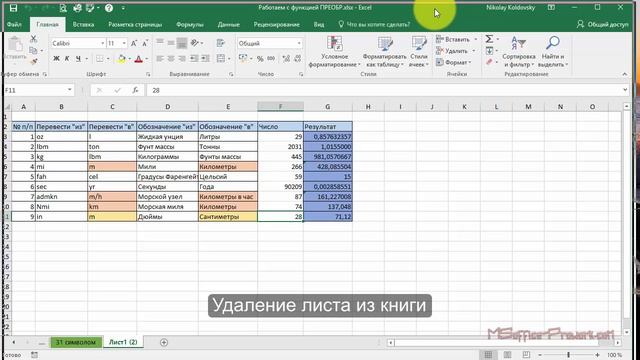Expand the formula bar chevron
The height and width of the screenshot is (360, 640).
625,90
